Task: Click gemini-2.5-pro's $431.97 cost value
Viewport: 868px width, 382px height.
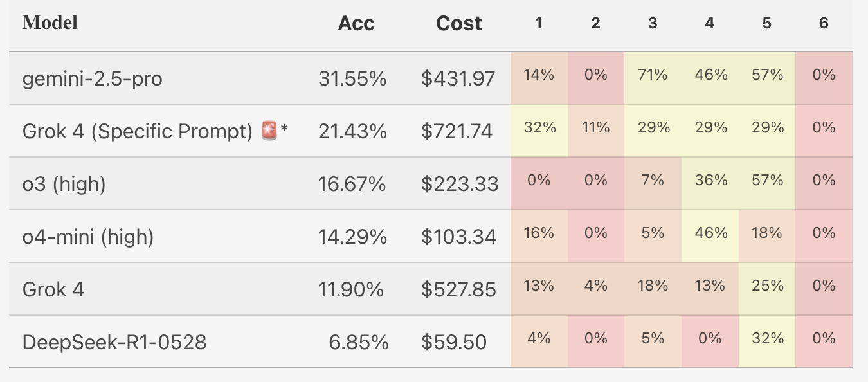Action: tap(458, 78)
